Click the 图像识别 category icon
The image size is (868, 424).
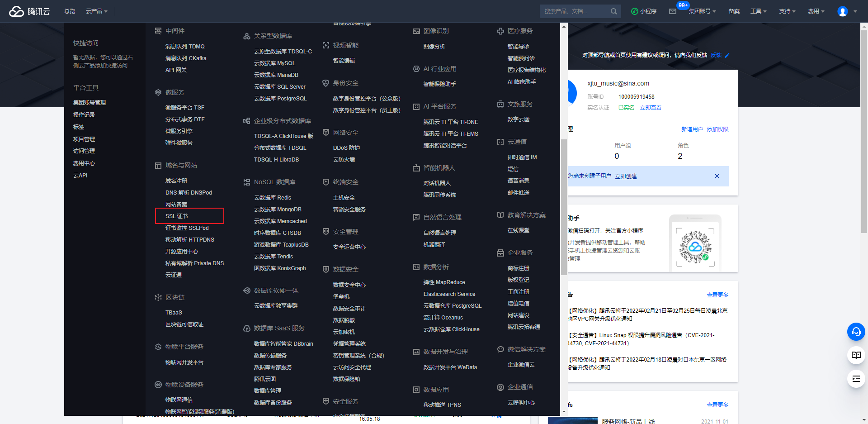pos(416,31)
